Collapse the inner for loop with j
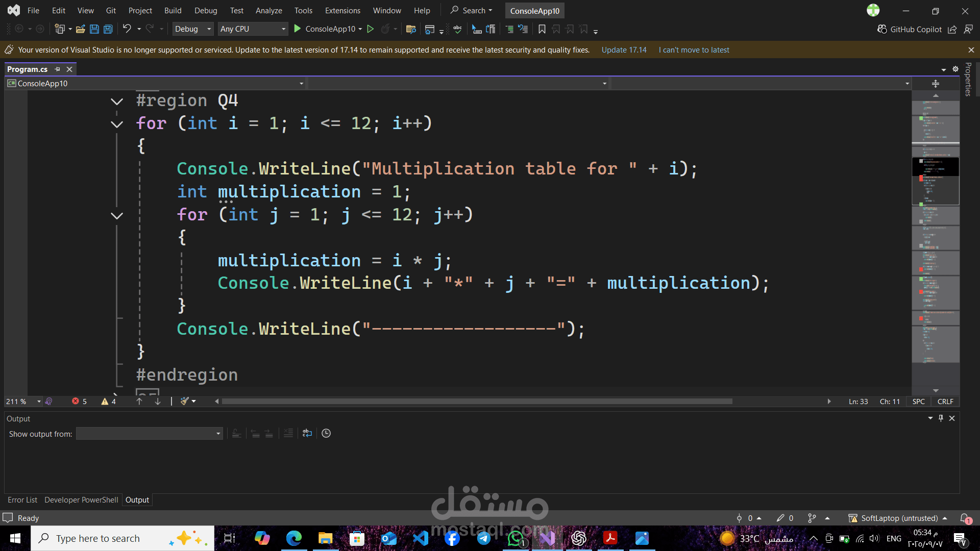 [x=117, y=216]
